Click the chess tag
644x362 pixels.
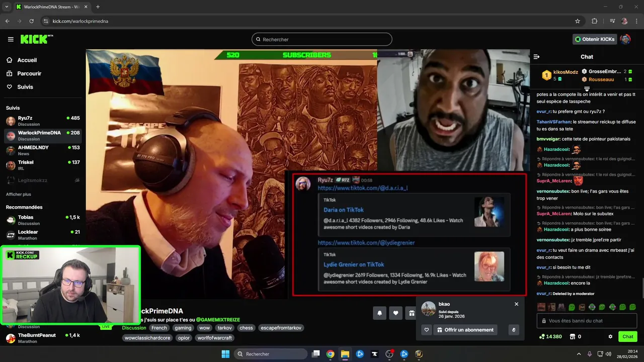pyautogui.click(x=247, y=328)
